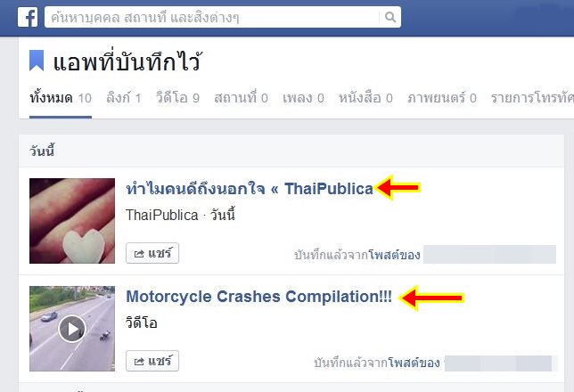Viewport: 574px width, 392px height.
Task: Select the ทั้งหมด 10 tab
Action: (x=61, y=98)
